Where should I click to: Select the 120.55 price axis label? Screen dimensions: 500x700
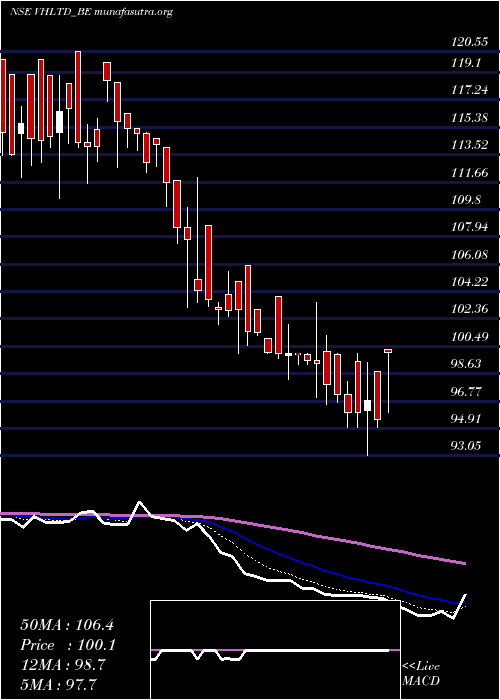tap(468, 42)
